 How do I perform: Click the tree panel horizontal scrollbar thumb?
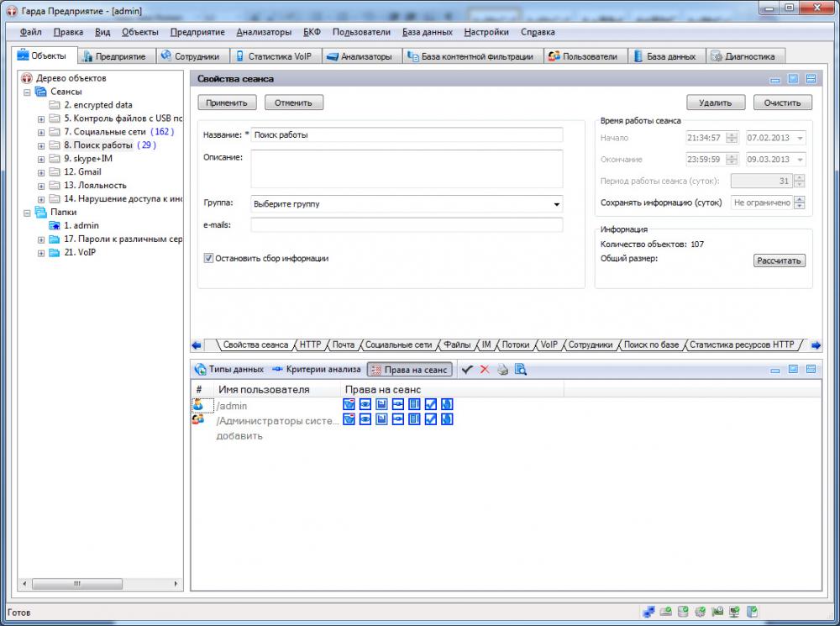76,584
